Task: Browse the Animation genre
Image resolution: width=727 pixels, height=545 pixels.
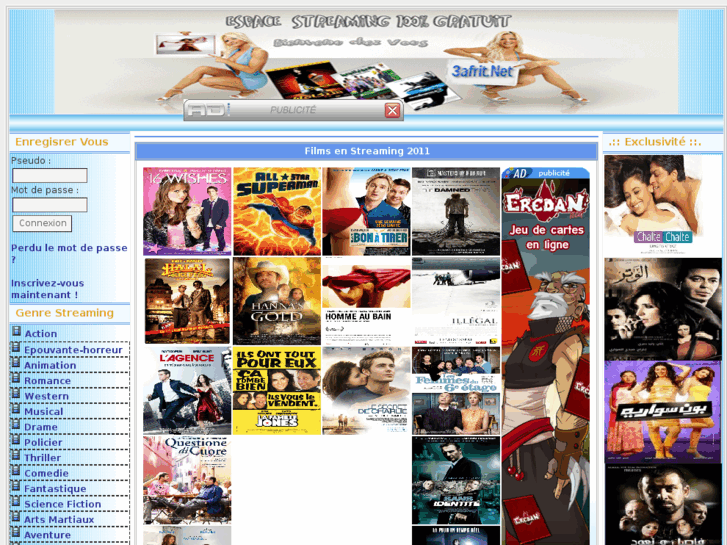Action: pos(50,365)
